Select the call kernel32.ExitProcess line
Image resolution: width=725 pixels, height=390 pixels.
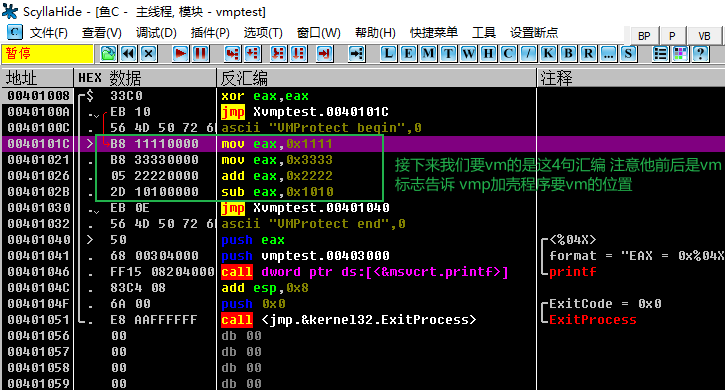[362, 320]
